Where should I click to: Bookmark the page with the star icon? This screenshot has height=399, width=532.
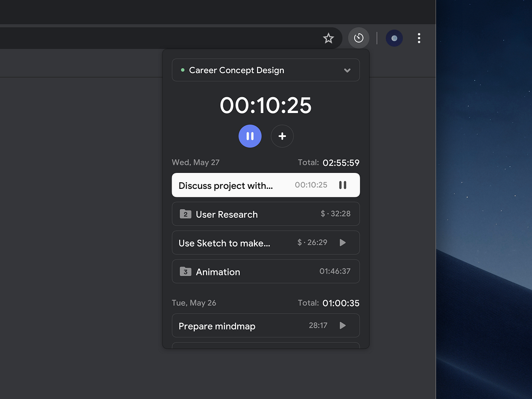329,38
